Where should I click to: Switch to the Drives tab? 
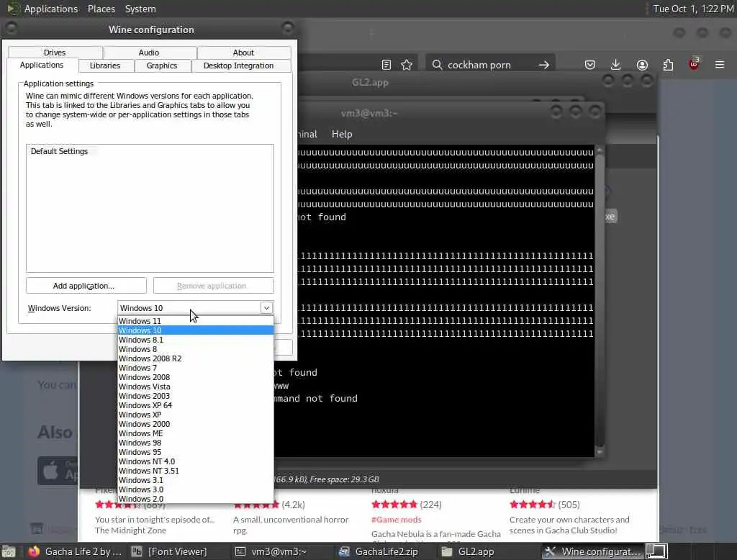(55, 53)
